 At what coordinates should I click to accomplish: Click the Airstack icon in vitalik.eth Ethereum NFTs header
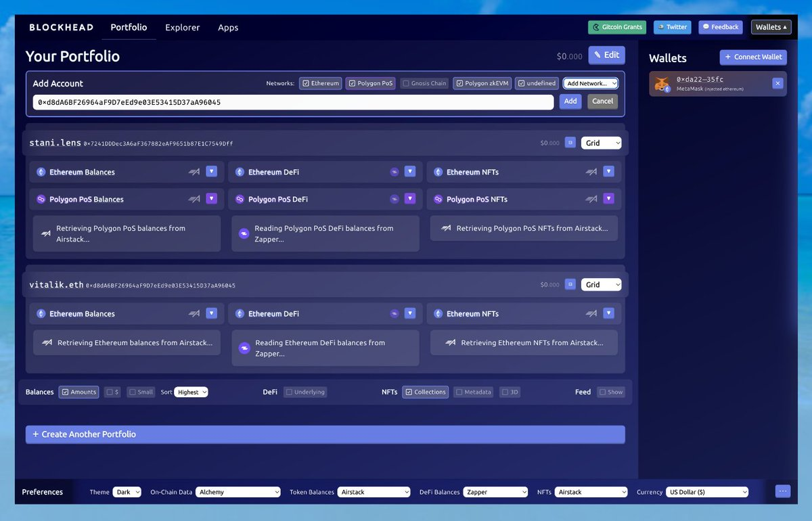click(x=591, y=313)
